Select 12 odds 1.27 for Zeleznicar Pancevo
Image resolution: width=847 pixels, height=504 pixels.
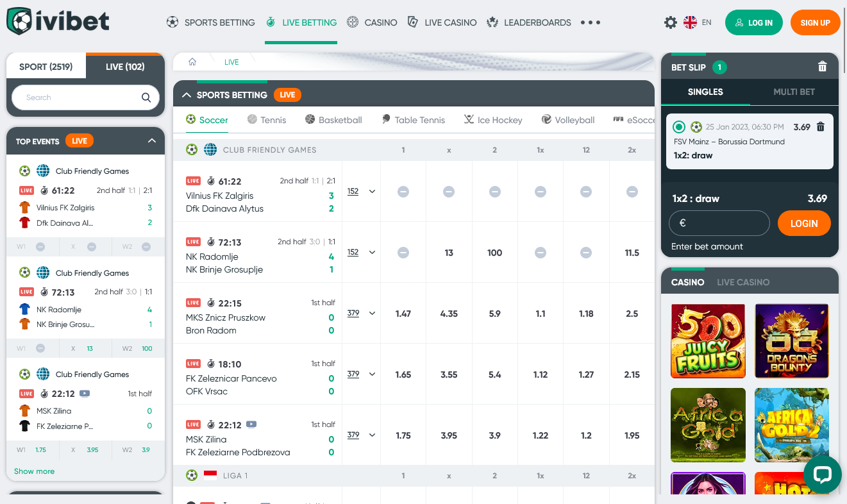tap(586, 374)
